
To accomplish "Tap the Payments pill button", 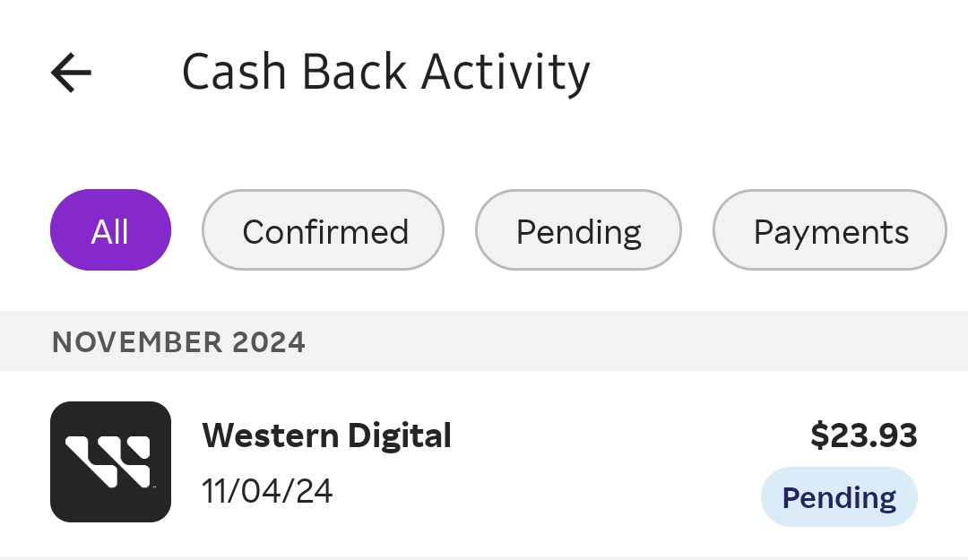I will (x=829, y=230).
